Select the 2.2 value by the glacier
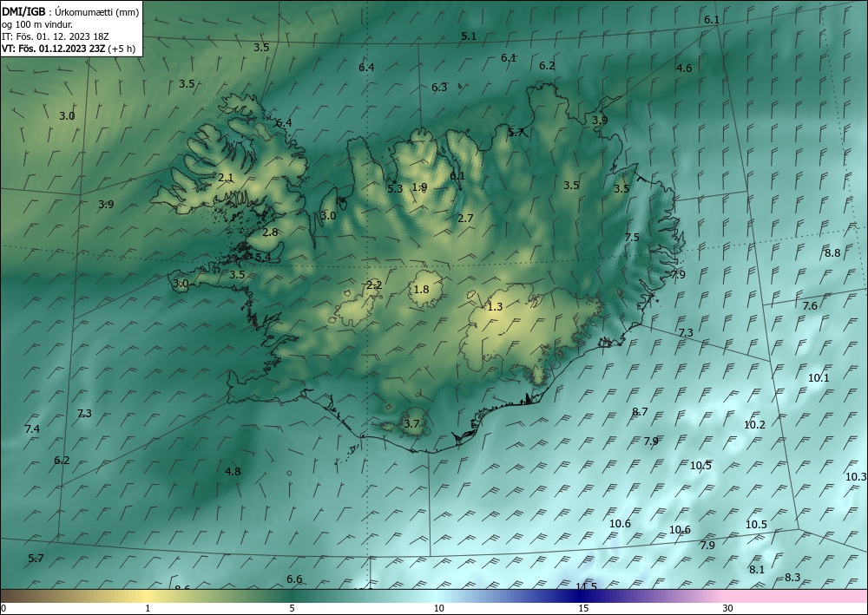Screen dimensions: 868x615 374,285
